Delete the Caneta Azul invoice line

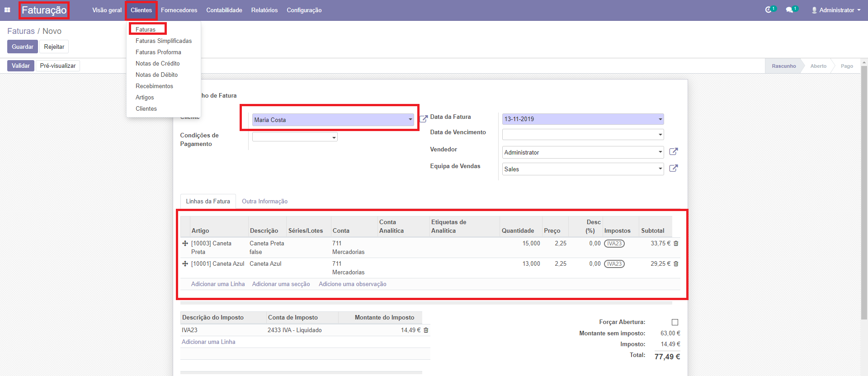pyautogui.click(x=676, y=264)
